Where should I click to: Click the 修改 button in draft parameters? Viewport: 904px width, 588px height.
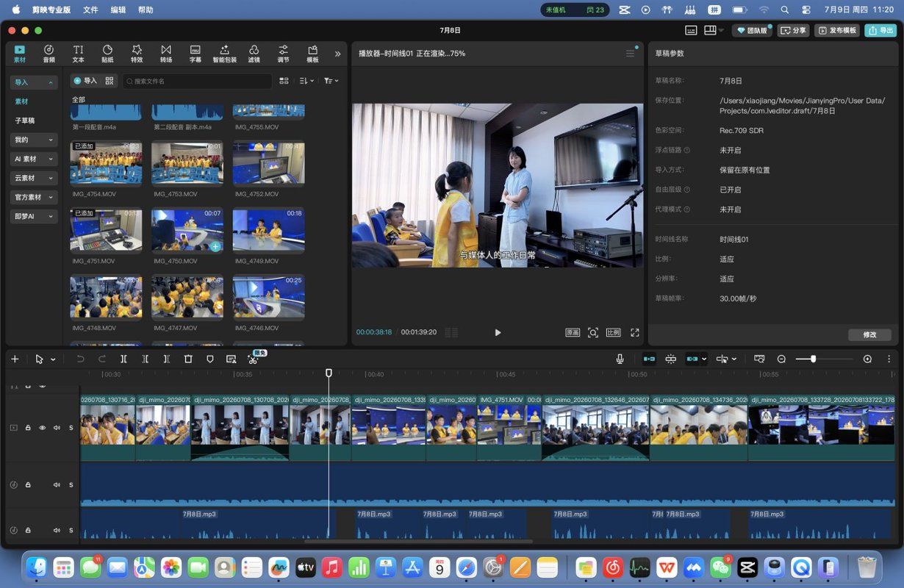[x=869, y=334]
